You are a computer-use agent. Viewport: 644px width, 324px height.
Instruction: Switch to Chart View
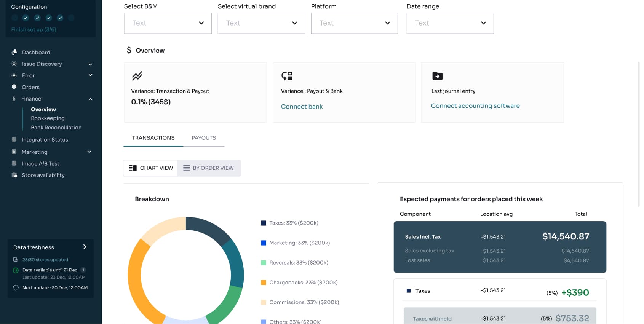tap(151, 168)
